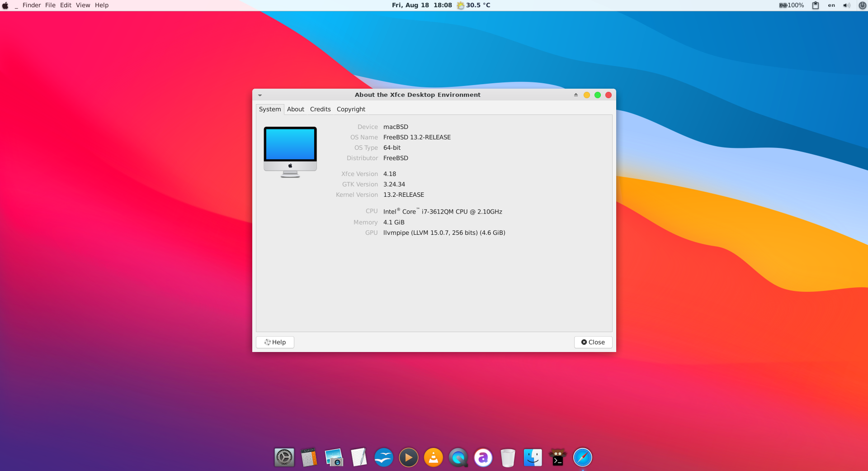Open the Help menu in top bar
The height and width of the screenshot is (471, 868).
point(102,5)
